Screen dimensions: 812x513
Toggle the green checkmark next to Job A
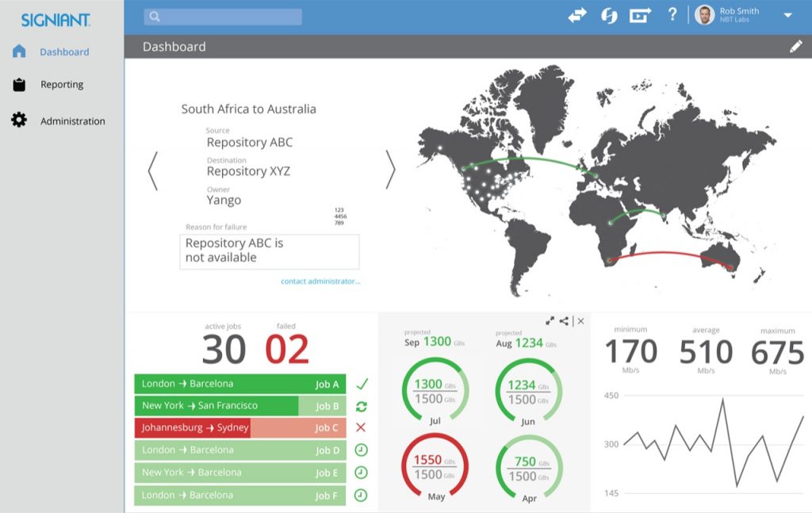click(362, 384)
